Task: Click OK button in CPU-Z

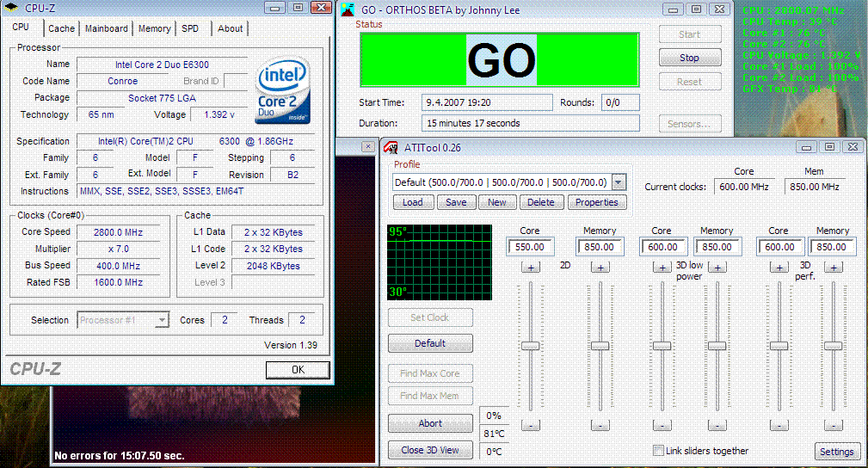Action: click(298, 369)
